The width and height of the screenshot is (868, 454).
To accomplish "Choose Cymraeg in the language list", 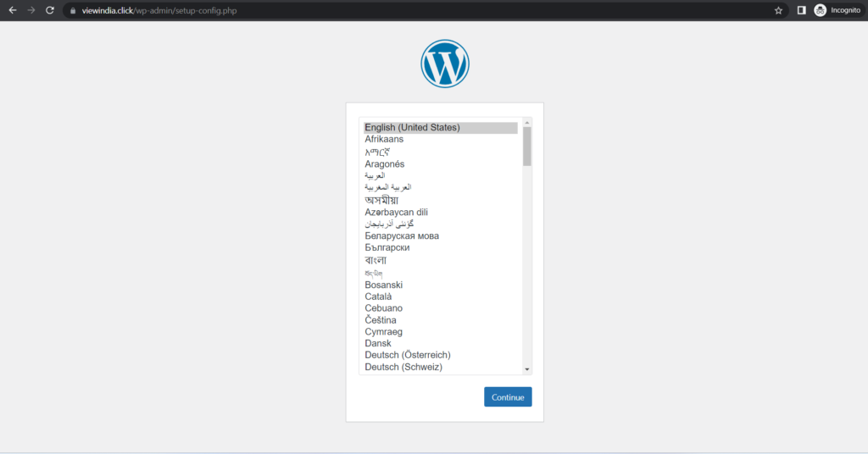I will click(x=441, y=332).
